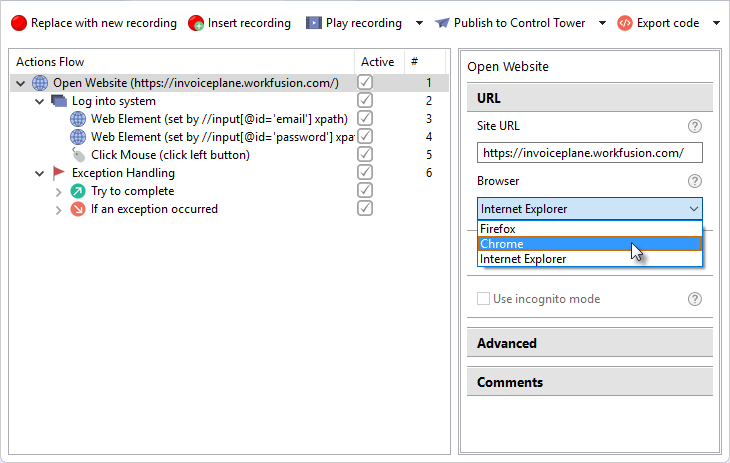
Task: Click the globe icon beside the password xpath row
Action: (78, 137)
